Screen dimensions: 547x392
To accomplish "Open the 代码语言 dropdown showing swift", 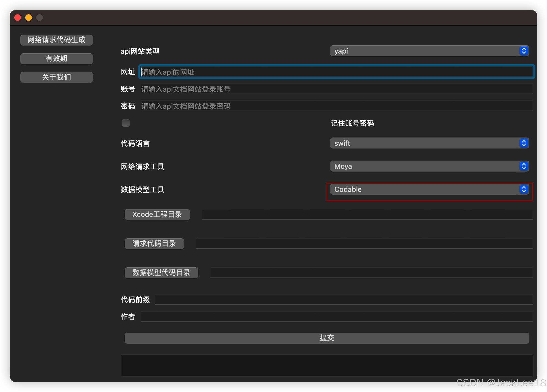I will pos(429,143).
